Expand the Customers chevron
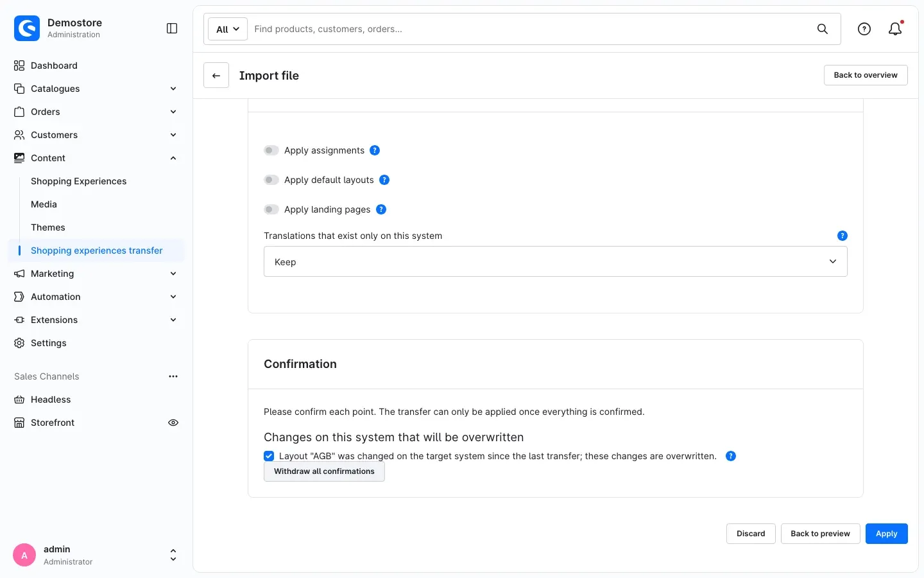 click(x=173, y=135)
